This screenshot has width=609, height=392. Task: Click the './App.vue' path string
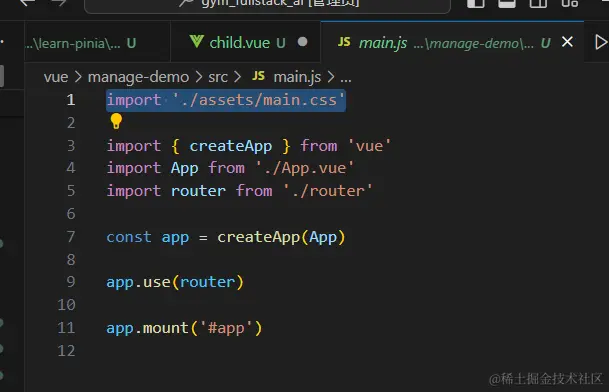(304, 168)
